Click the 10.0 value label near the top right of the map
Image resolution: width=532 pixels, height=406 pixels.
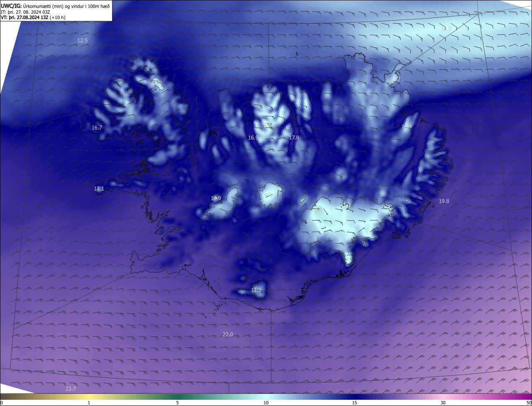(x=446, y=29)
